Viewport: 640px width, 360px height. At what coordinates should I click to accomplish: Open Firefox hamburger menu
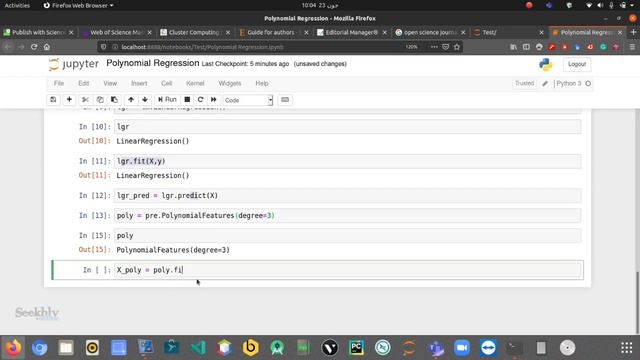pos(632,47)
